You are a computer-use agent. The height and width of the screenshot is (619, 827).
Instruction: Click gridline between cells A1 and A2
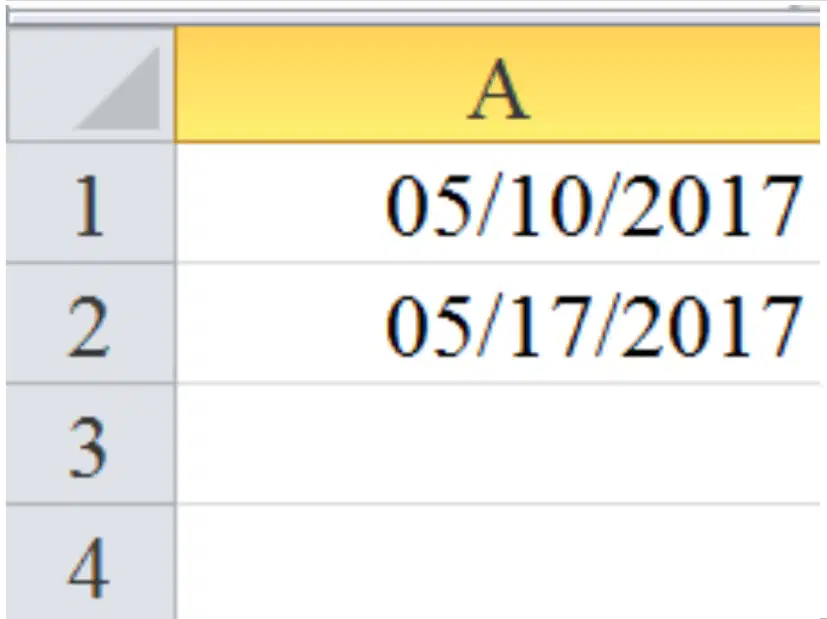pyautogui.click(x=498, y=262)
